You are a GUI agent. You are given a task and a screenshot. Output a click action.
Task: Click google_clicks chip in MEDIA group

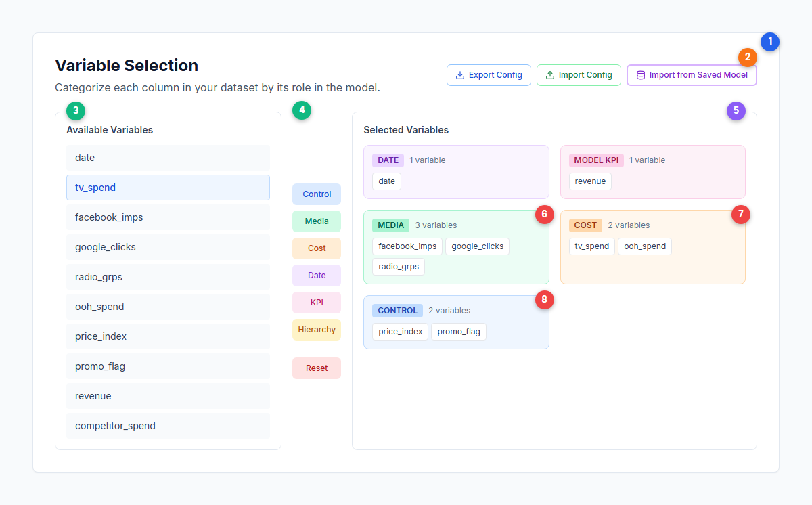pyautogui.click(x=478, y=246)
